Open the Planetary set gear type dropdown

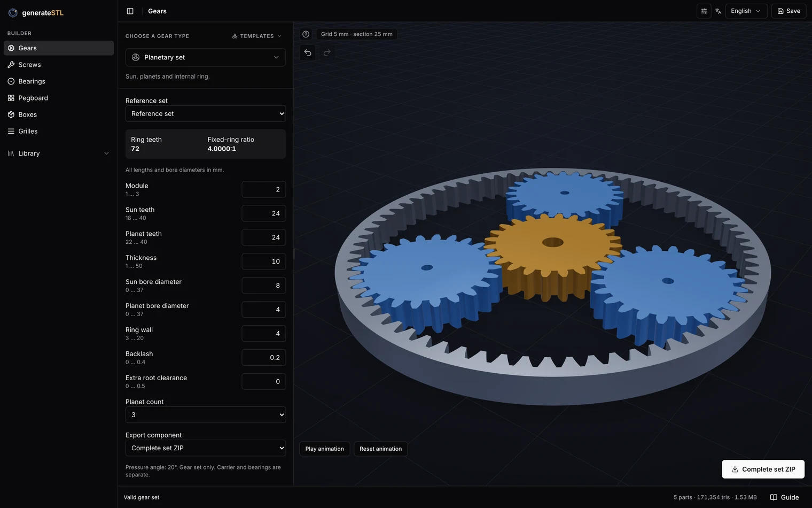pos(206,57)
